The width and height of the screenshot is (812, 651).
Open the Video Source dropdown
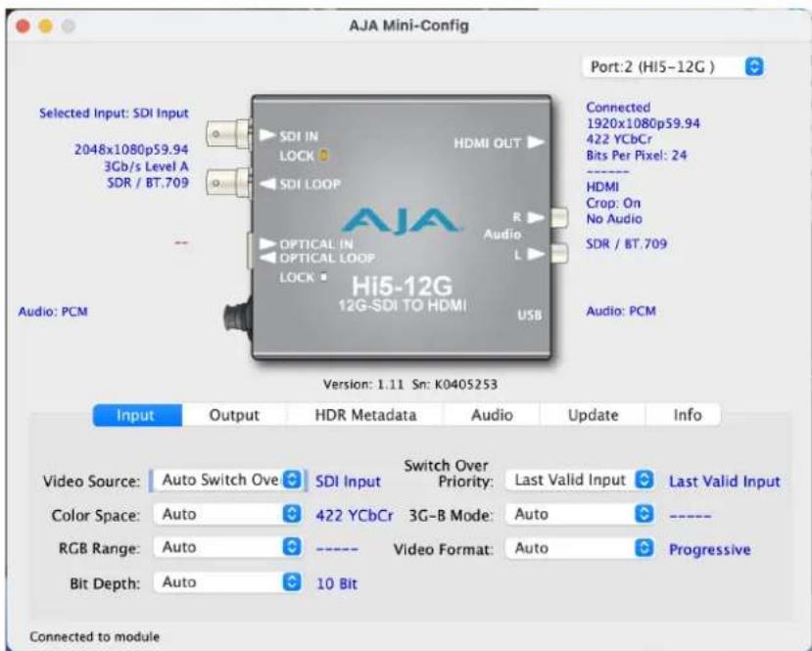[x=228, y=481]
